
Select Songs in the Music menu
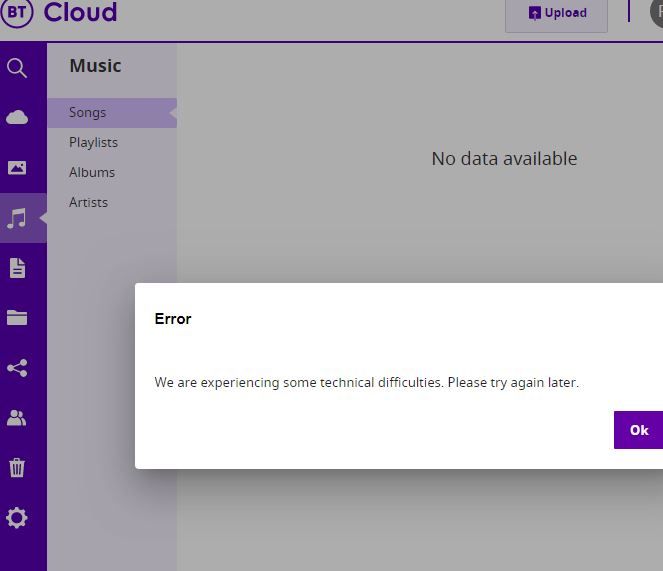pos(88,113)
